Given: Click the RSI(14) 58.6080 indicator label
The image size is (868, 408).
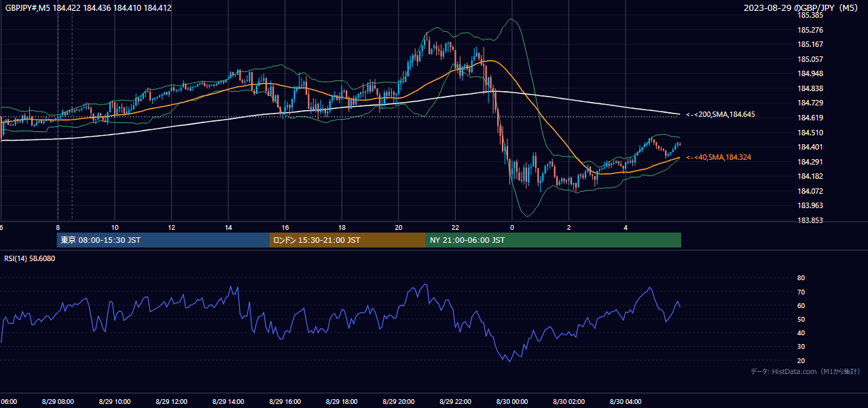Looking at the screenshot, I should [x=30, y=258].
